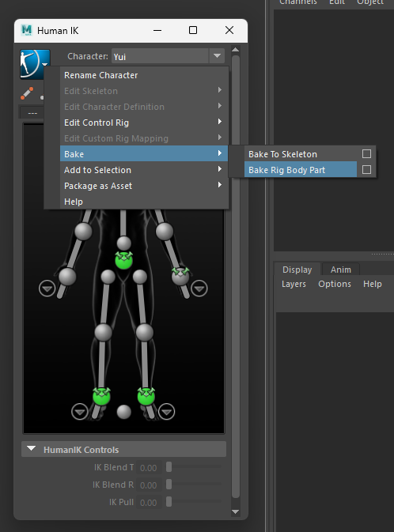
Task: Click the IK Blend T value field
Action: 150,468
